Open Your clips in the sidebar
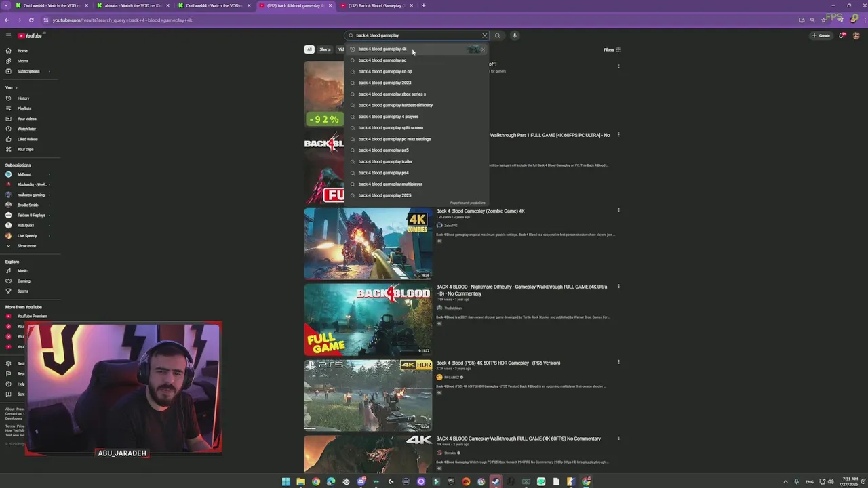 (x=25, y=149)
